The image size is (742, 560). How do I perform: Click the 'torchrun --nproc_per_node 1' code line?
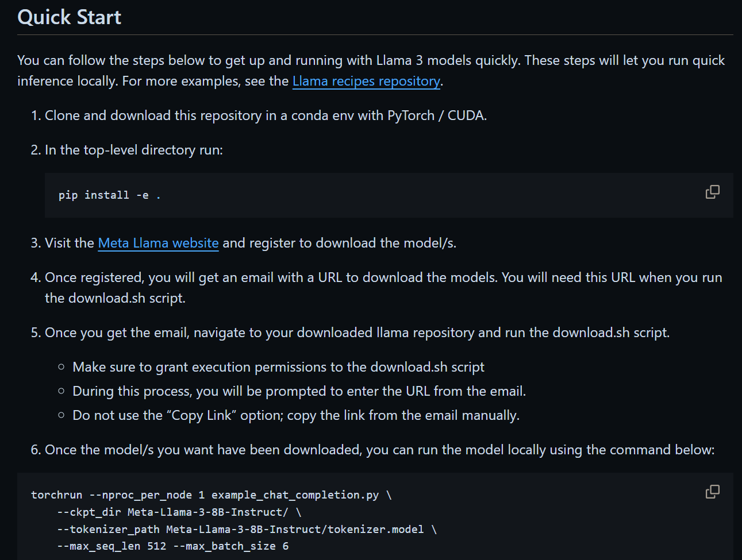coord(212,495)
